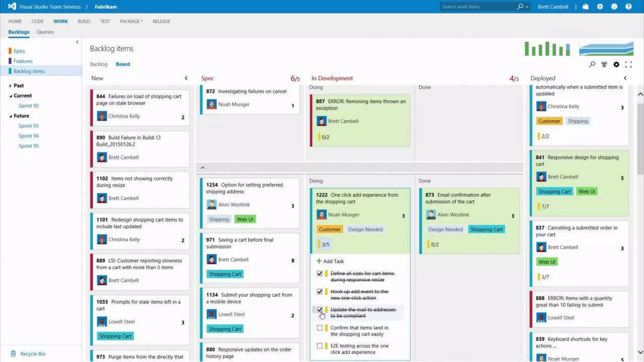Open the help question mark icon
Image resolution: width=644 pixels, height=362 pixels.
[x=628, y=7]
